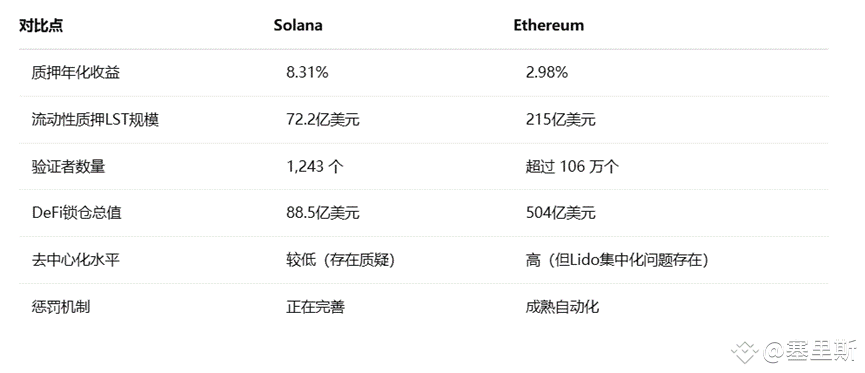Image resolution: width=865 pixels, height=373 pixels.
Task: Click Ethereum's 2.98% yield value
Action: (547, 72)
